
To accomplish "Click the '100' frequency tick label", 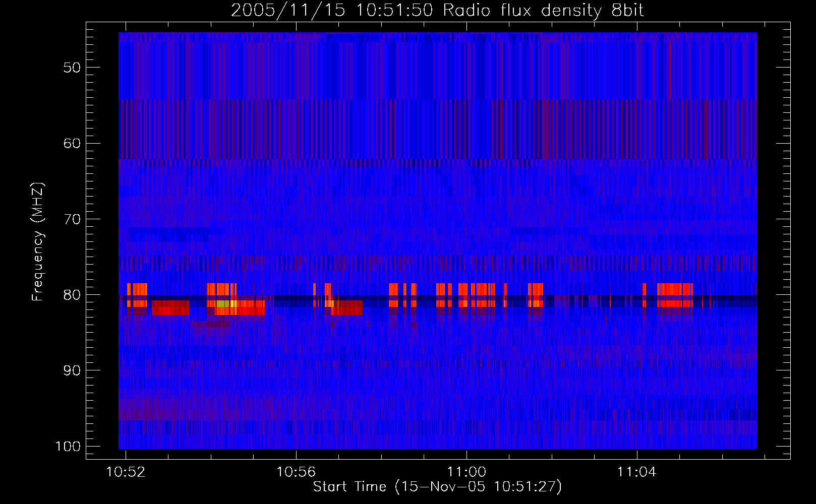I will (68, 447).
